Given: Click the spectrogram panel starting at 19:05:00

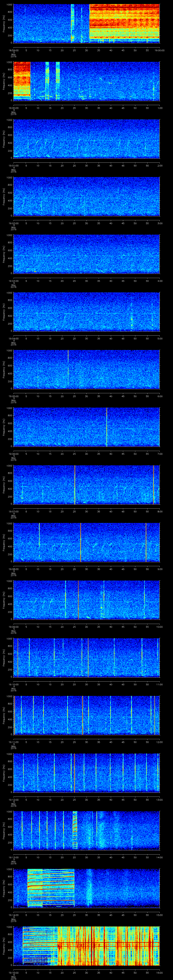Looking at the screenshot, I should click(x=86, y=369).
